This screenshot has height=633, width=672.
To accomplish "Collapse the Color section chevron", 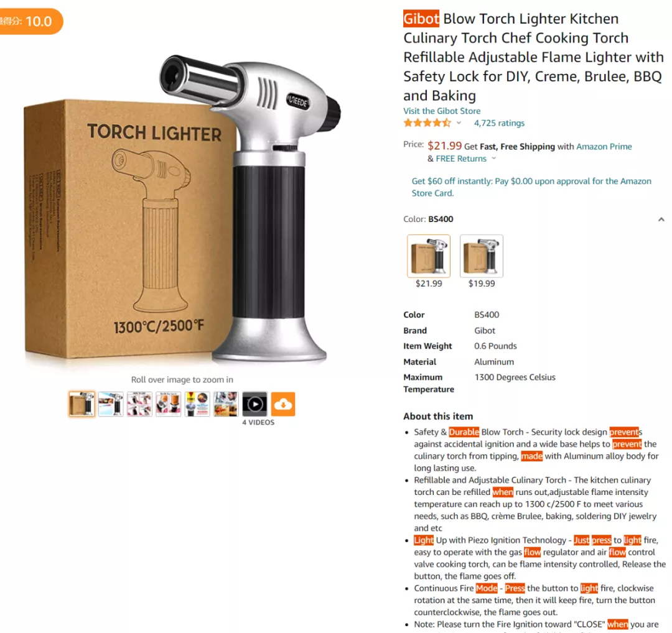I will [x=661, y=219].
